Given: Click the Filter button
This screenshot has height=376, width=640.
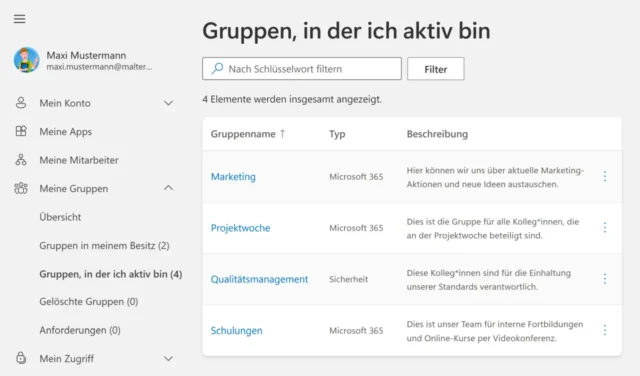Looking at the screenshot, I should coord(436,69).
